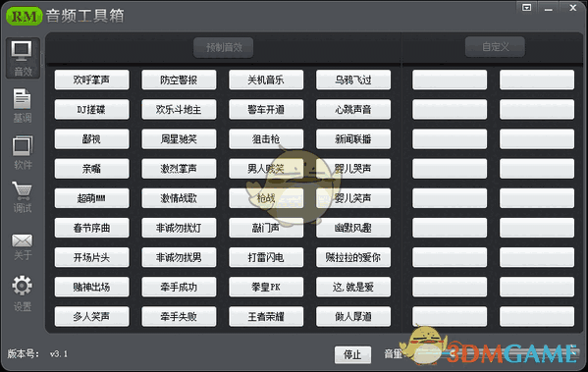Trigger the 狙击枪 sniper effect
Screen dimensions: 588x372
pyautogui.click(x=266, y=139)
